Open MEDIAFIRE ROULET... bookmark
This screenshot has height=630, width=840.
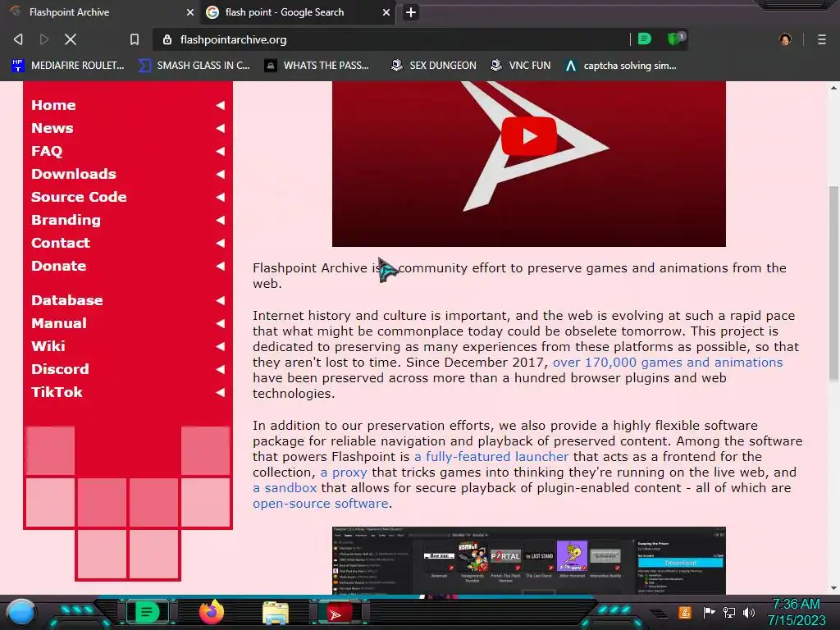click(68, 66)
